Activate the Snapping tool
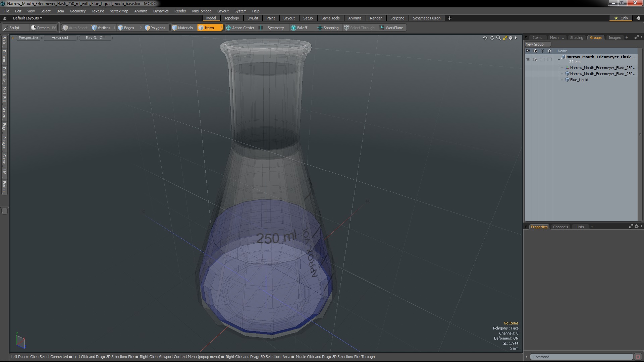Image resolution: width=644 pixels, height=362 pixels. pos(328,28)
